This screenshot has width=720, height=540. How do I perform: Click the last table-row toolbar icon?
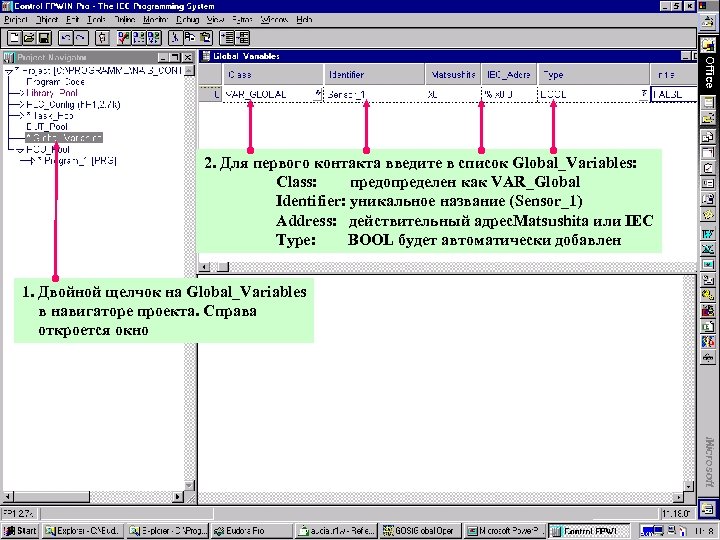coord(242,38)
